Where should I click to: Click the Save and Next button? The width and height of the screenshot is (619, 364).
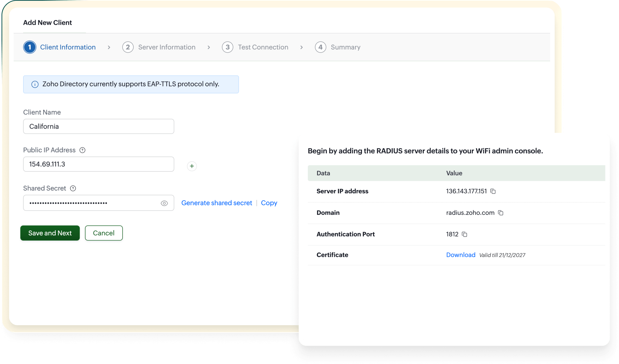[50, 233]
